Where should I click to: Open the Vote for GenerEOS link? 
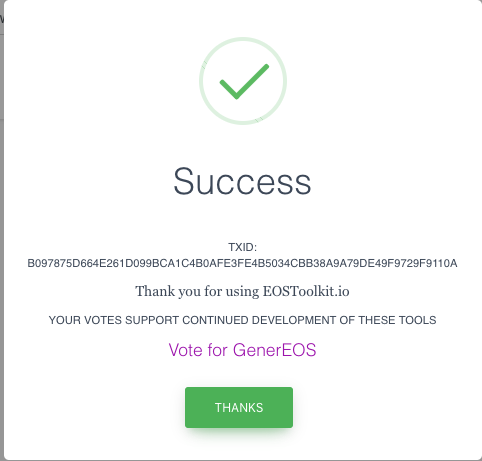tap(242, 350)
